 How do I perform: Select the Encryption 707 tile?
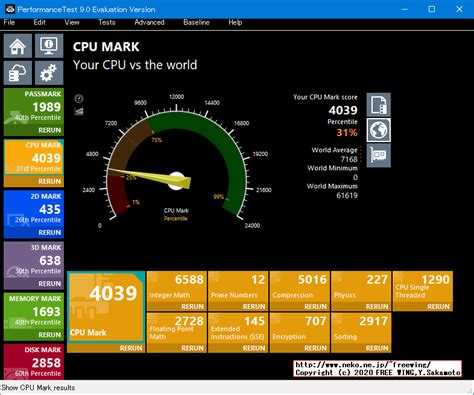click(299, 328)
